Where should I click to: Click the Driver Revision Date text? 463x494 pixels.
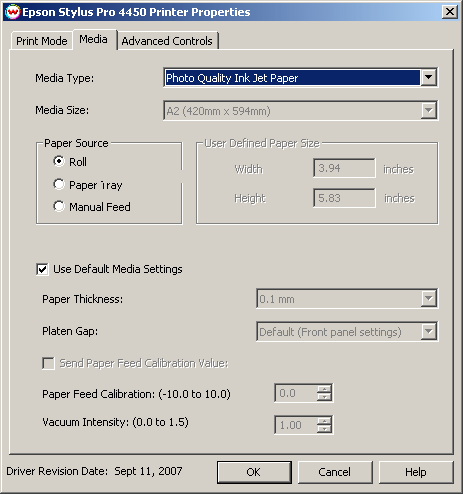coord(94,471)
